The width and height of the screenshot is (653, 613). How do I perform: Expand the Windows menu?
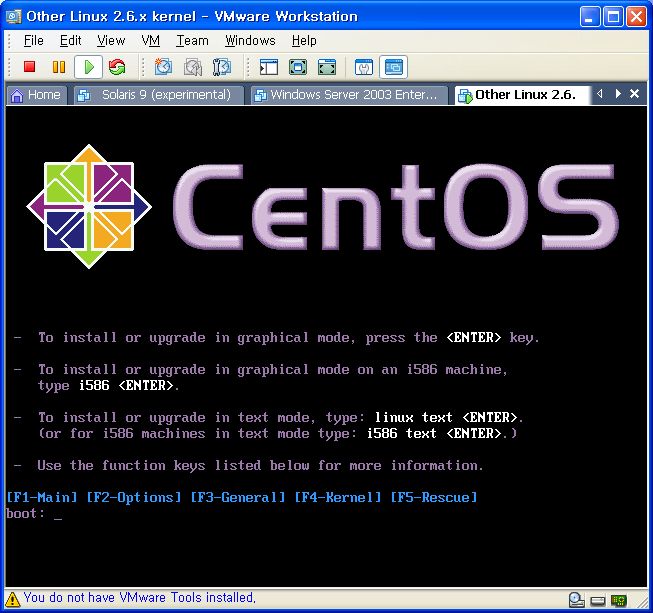(249, 40)
